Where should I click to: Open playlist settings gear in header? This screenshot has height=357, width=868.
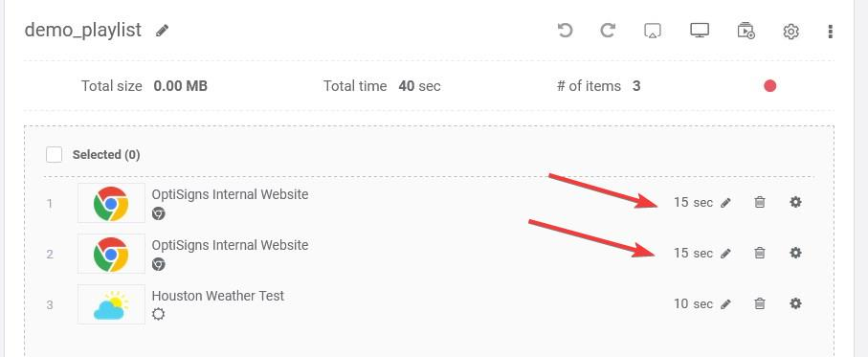click(791, 32)
